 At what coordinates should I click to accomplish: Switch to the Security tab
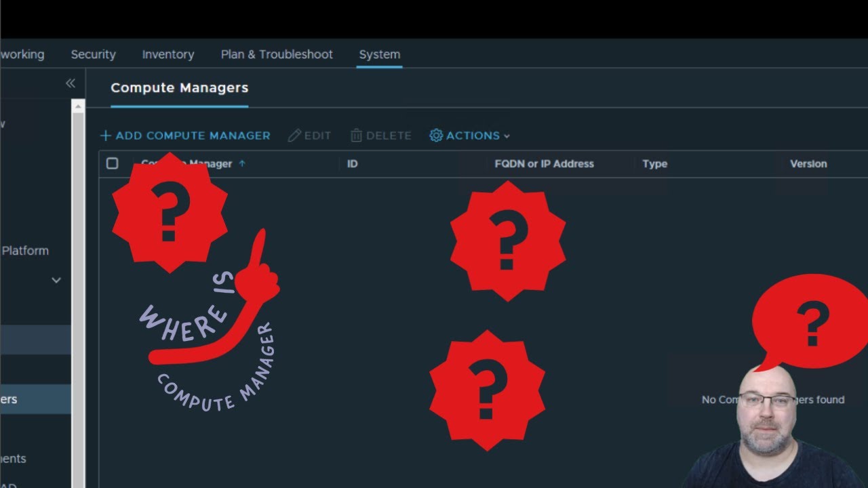(x=93, y=54)
